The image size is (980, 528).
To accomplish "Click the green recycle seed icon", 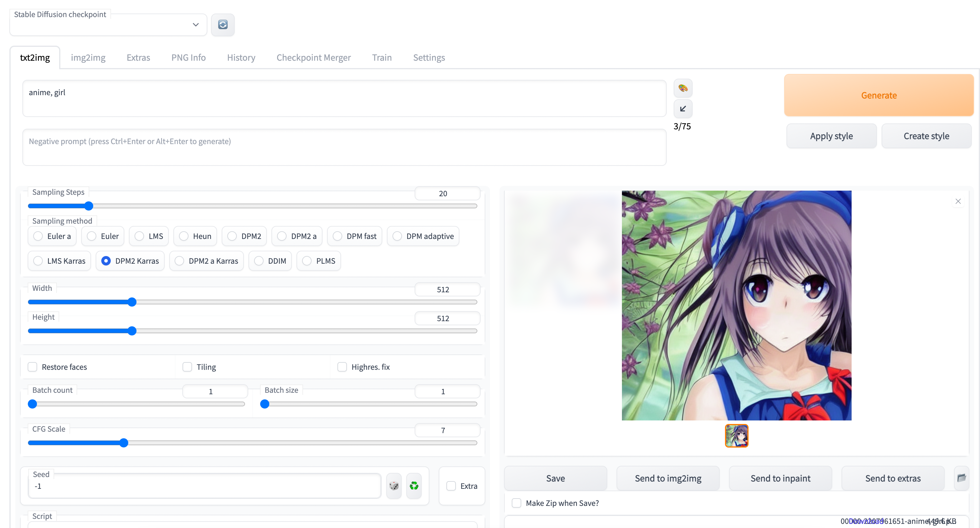I will click(414, 486).
